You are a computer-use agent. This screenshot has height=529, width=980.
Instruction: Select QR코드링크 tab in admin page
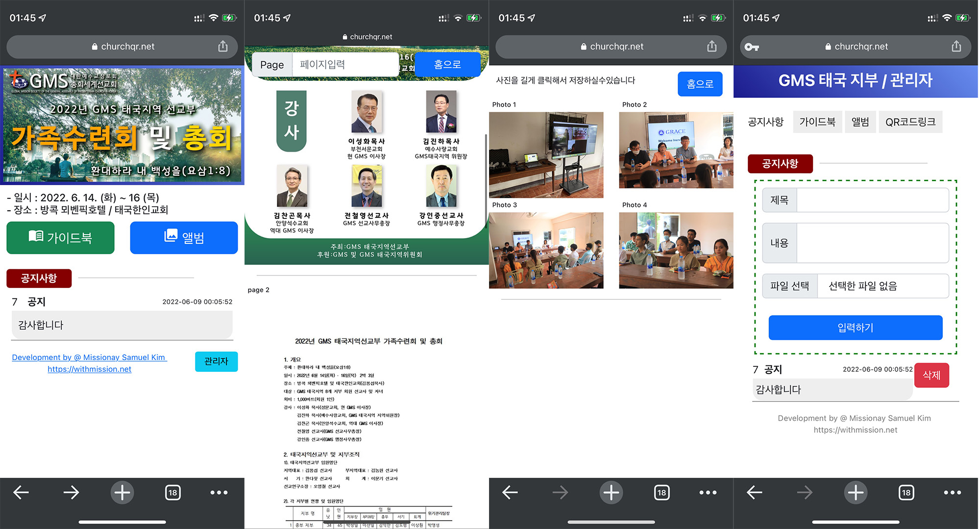pos(910,121)
